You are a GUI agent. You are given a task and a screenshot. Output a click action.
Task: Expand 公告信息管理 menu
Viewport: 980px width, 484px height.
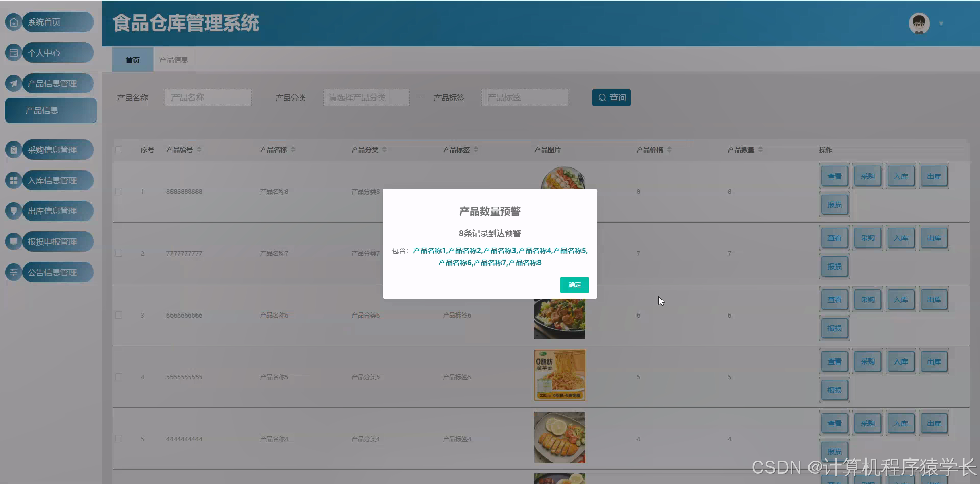pyautogui.click(x=58, y=272)
